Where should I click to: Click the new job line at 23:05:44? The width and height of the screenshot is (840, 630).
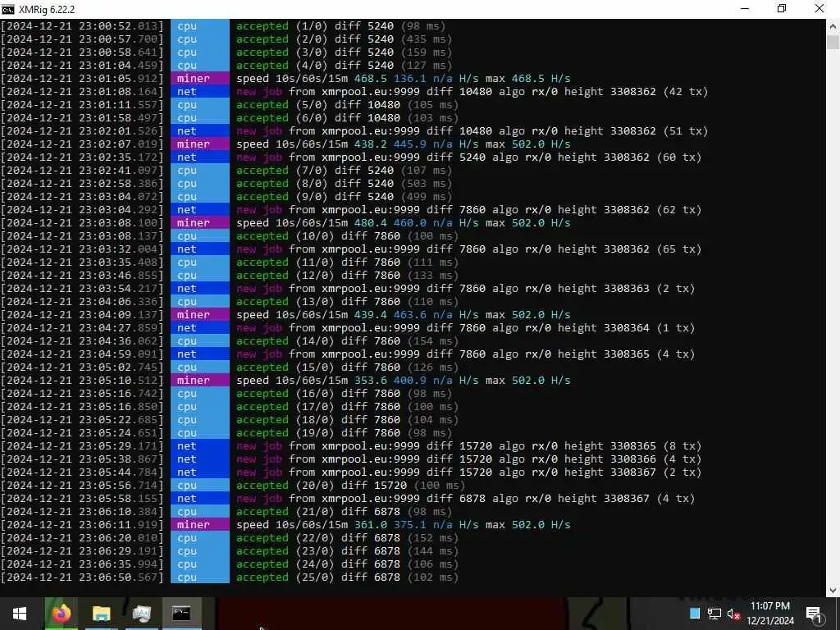coord(351,472)
